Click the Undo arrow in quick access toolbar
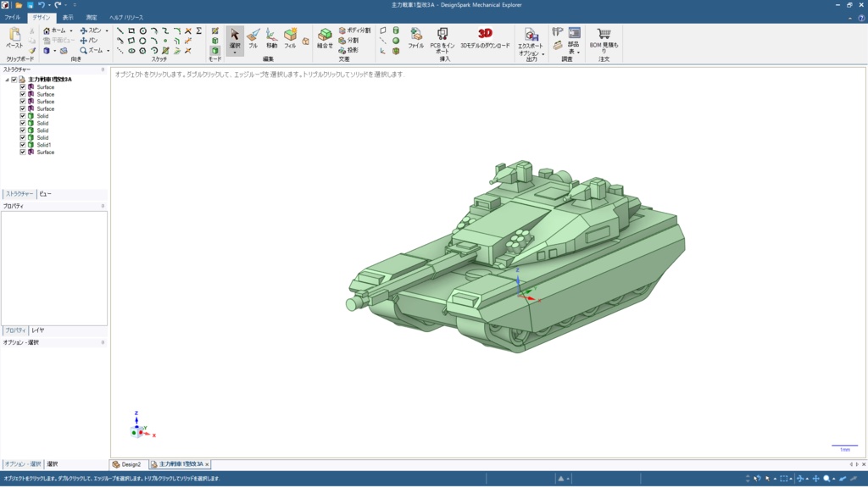The height and width of the screenshot is (488, 868). point(42,5)
